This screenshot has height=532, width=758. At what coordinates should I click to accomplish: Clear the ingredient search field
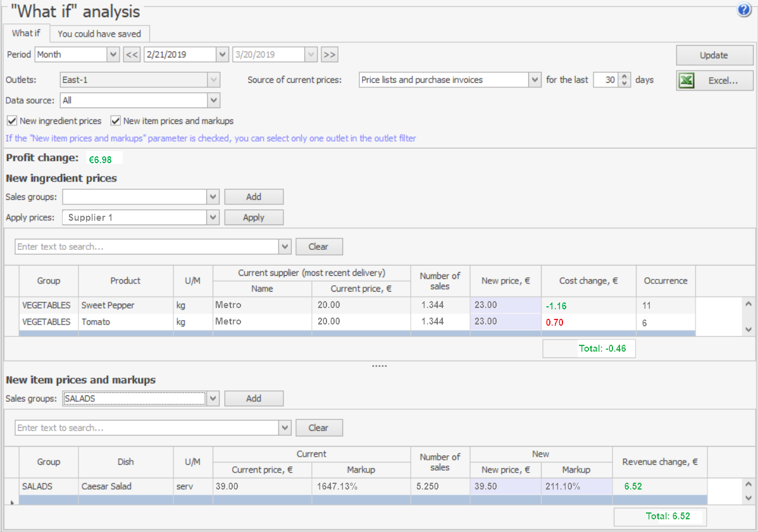point(319,247)
